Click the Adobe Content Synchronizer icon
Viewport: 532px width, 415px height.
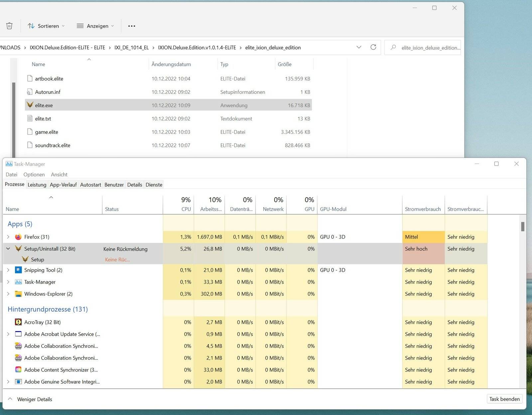coord(18,370)
